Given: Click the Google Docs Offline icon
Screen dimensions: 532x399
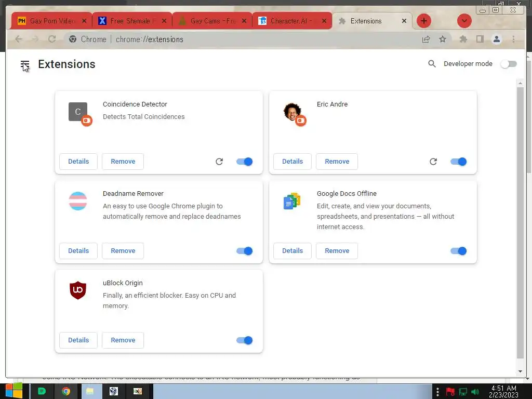Looking at the screenshot, I should point(292,201).
